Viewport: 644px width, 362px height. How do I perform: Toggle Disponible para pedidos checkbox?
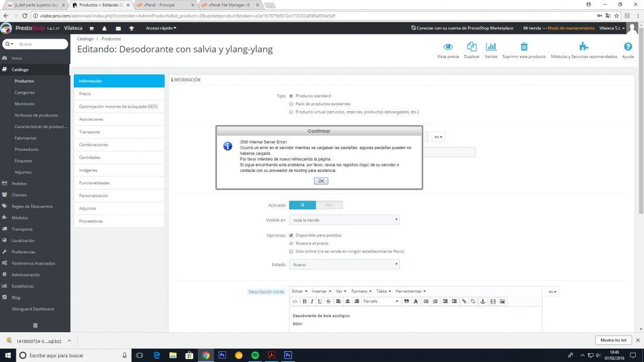coord(291,235)
